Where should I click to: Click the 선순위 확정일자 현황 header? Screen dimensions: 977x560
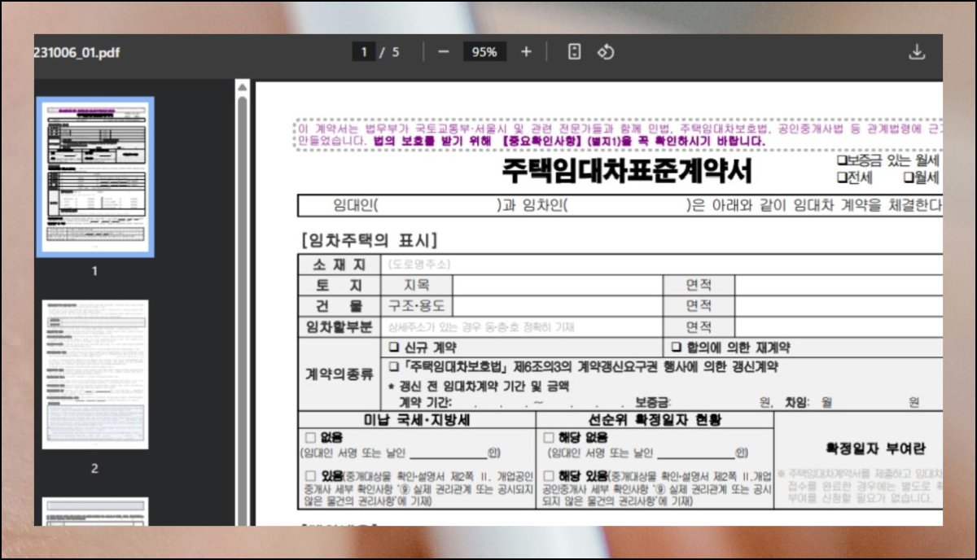point(655,420)
